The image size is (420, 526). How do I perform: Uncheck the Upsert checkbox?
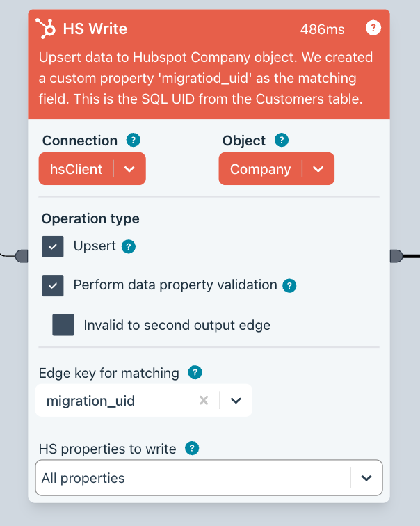point(53,247)
